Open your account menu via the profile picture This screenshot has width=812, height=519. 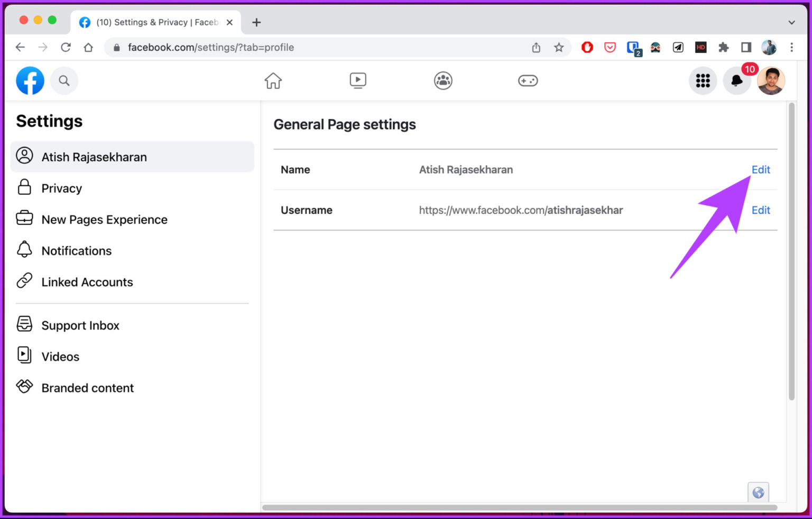tap(771, 80)
